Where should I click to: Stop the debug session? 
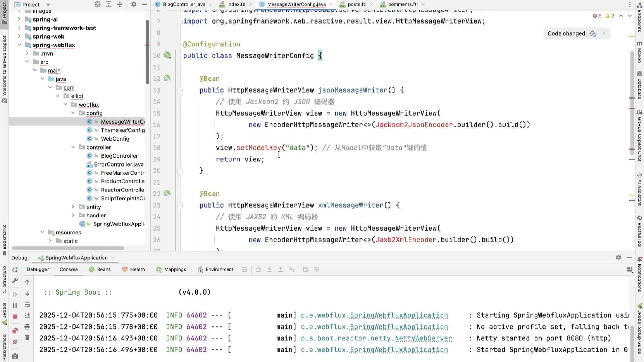pos(15,317)
